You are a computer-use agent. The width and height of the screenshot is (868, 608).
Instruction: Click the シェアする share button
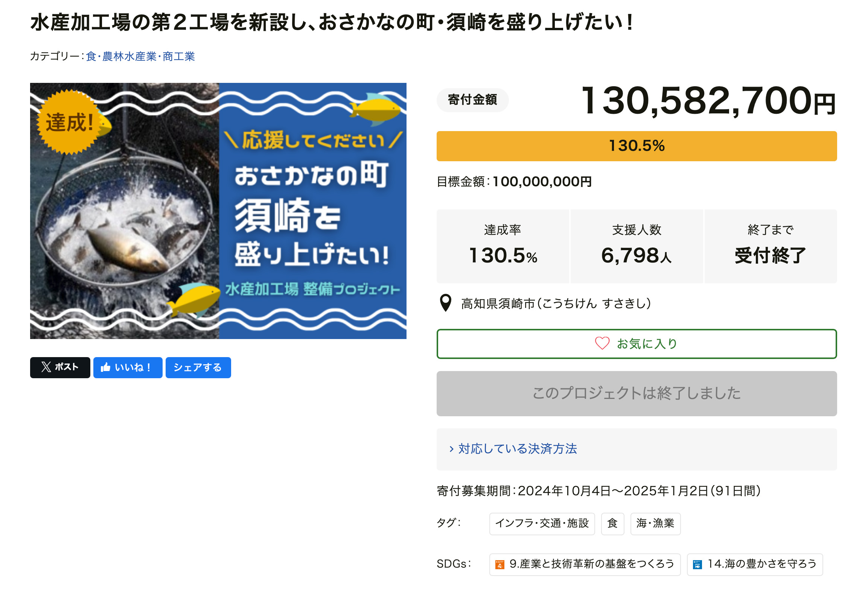(x=198, y=367)
